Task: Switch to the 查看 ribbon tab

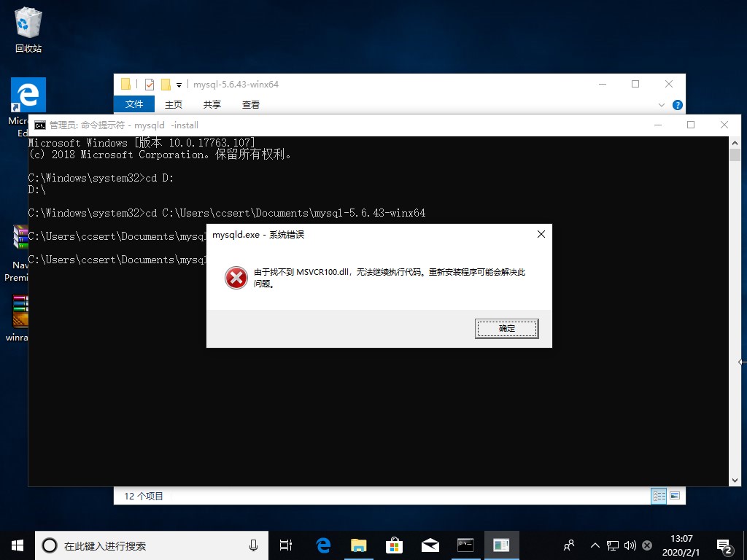Action: pos(251,104)
